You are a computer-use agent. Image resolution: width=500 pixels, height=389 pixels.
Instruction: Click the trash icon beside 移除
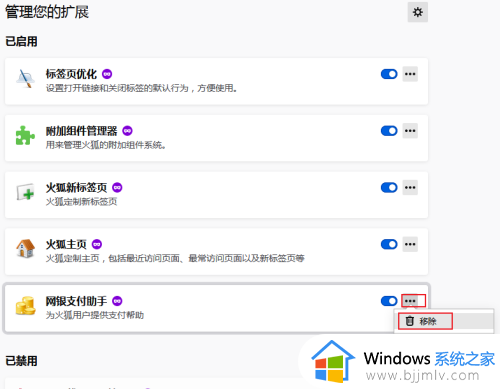[x=410, y=321]
